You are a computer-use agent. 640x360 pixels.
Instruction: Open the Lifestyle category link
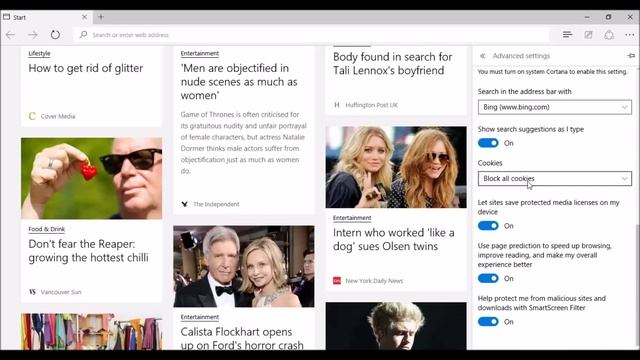click(x=39, y=53)
